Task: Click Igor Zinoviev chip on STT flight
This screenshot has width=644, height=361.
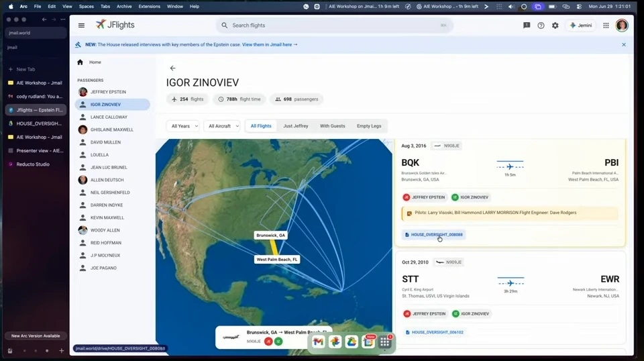Action: 472,314
